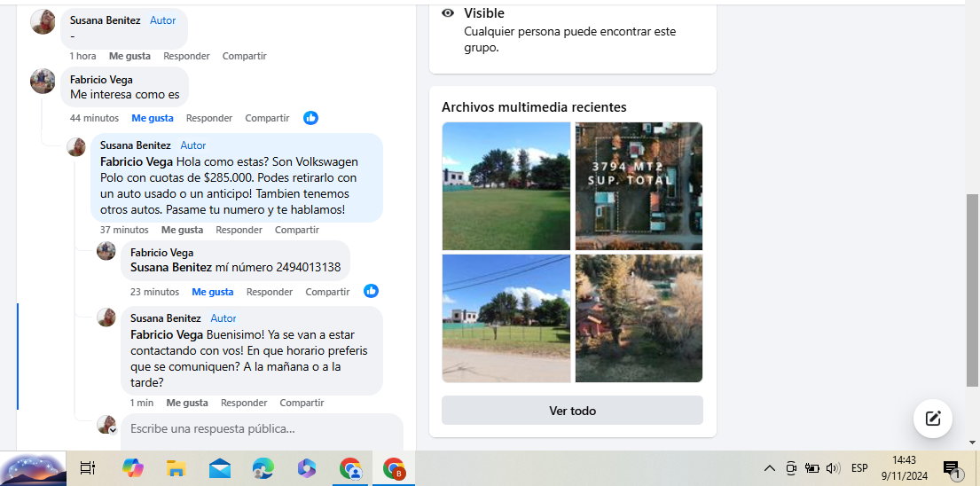The height and width of the screenshot is (486, 980).
Task: Open Copilot from the taskbar
Action: coord(132,468)
